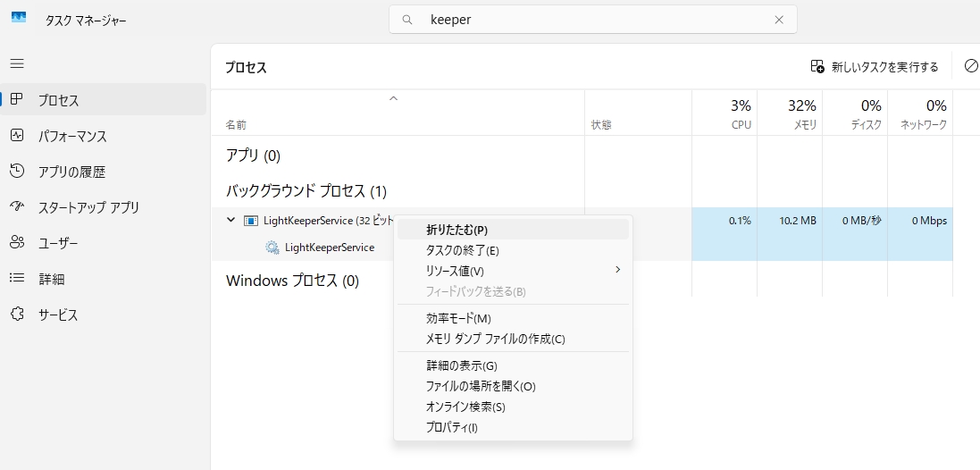Click the 10.2 MB memory value cell
The image size is (980, 470).
790,221
